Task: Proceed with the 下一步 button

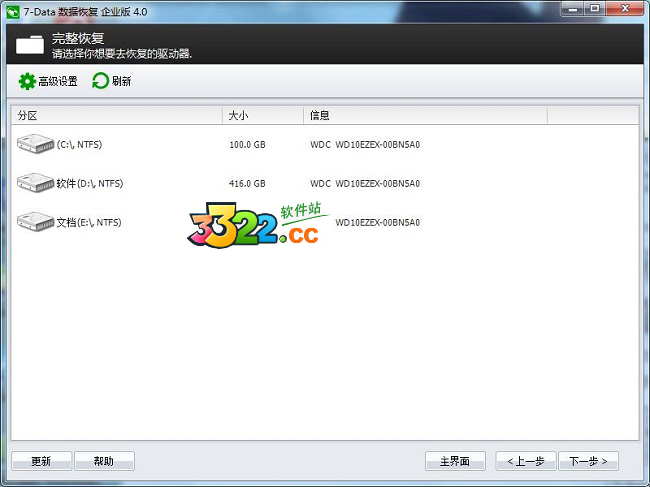Action: (589, 461)
